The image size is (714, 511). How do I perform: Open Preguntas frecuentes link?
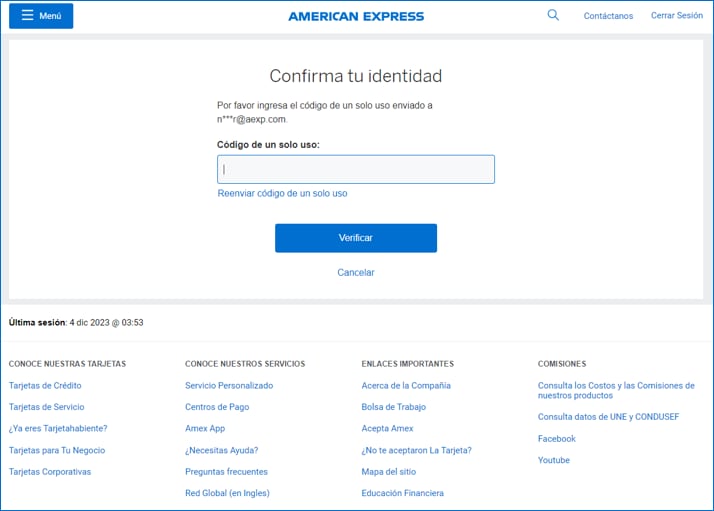(226, 471)
